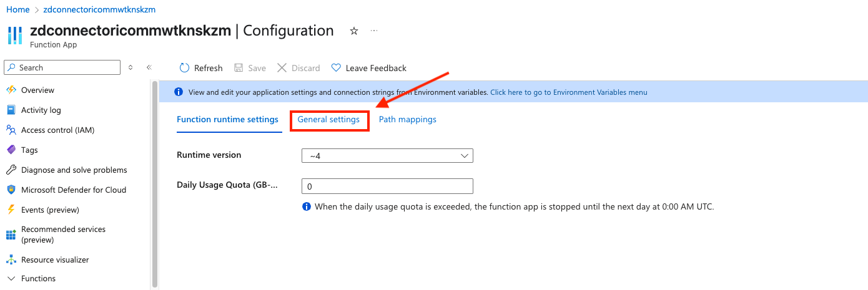Open Microsoft Defender for Cloud
The width and height of the screenshot is (868, 290).
(x=74, y=190)
